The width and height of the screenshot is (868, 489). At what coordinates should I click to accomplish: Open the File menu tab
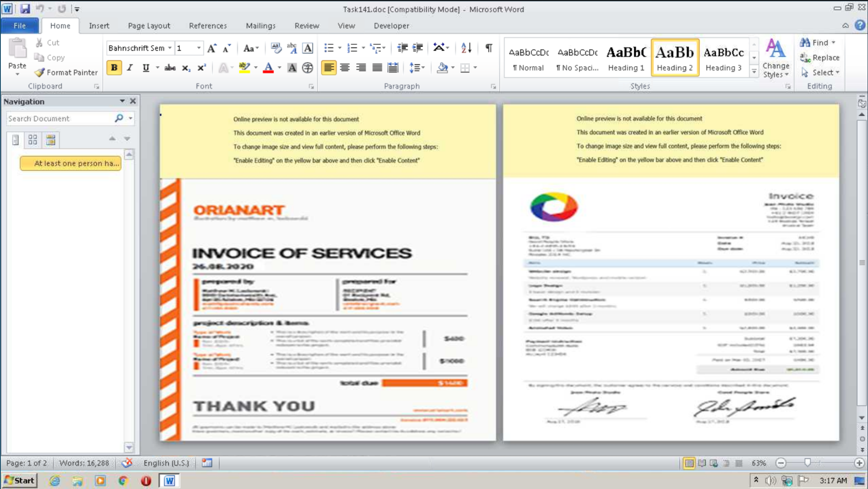click(x=20, y=26)
